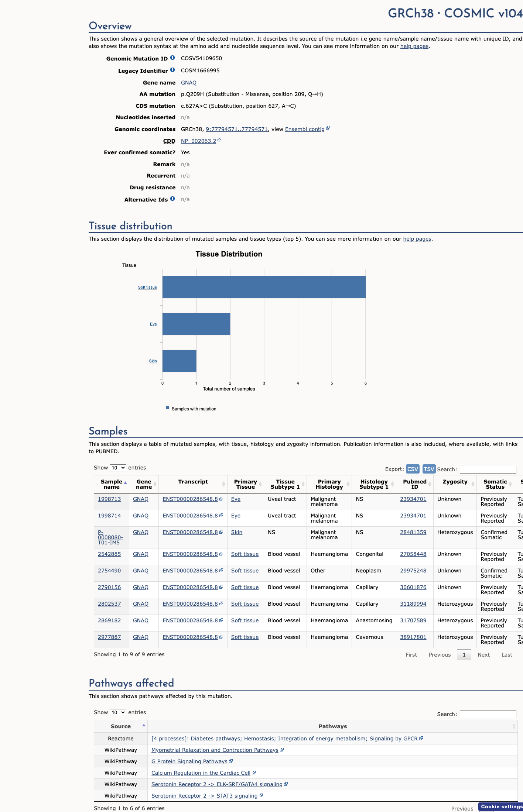The height and width of the screenshot is (812, 523).
Task: Sort samples by Tissue Subtype 1 column
Action: click(285, 484)
